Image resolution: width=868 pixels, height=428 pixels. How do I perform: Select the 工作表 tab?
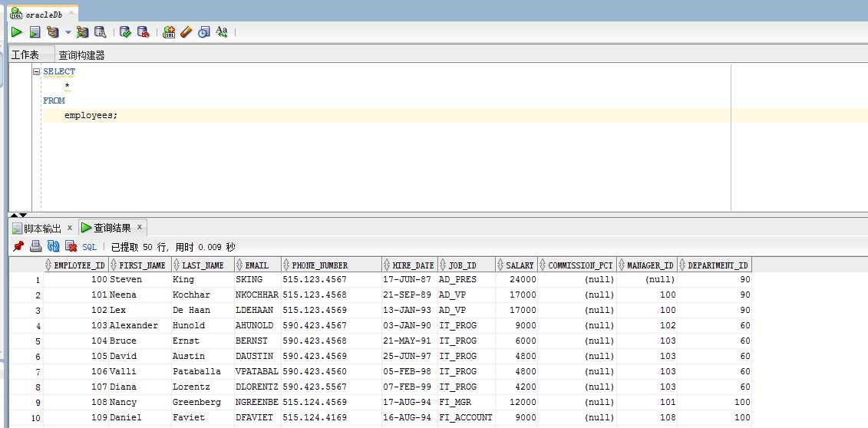click(x=25, y=54)
